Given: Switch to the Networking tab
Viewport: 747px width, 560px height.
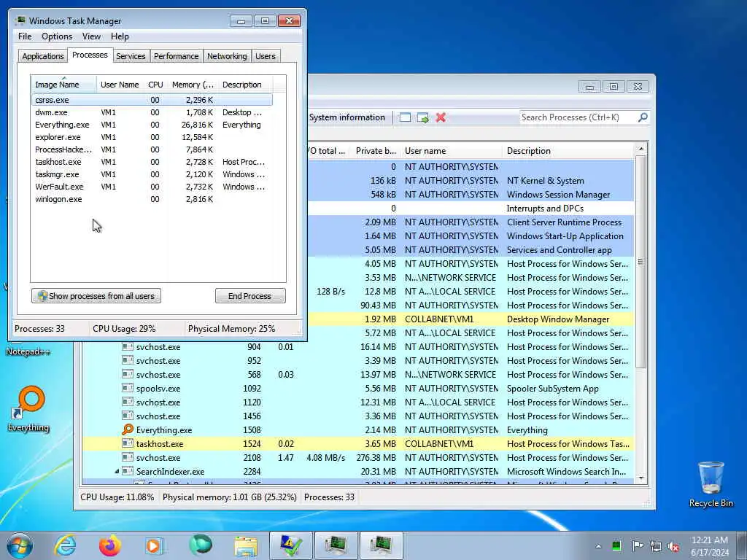Looking at the screenshot, I should pyautogui.click(x=227, y=56).
